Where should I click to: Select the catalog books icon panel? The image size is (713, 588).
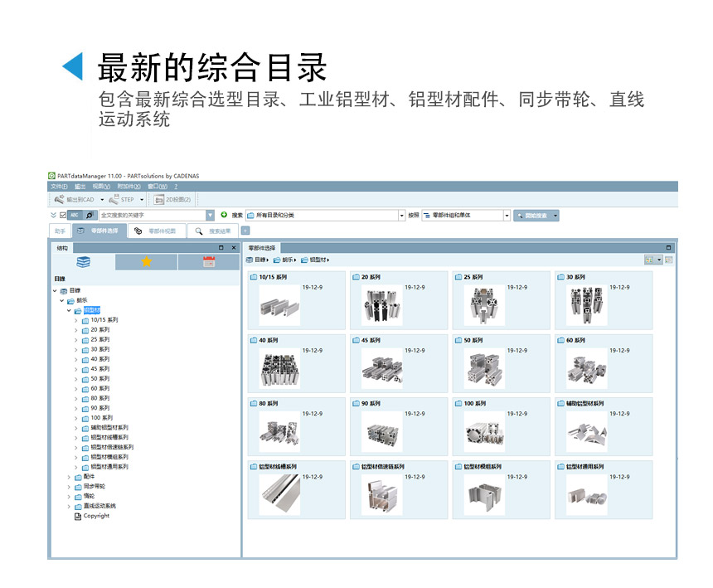pos(84,262)
